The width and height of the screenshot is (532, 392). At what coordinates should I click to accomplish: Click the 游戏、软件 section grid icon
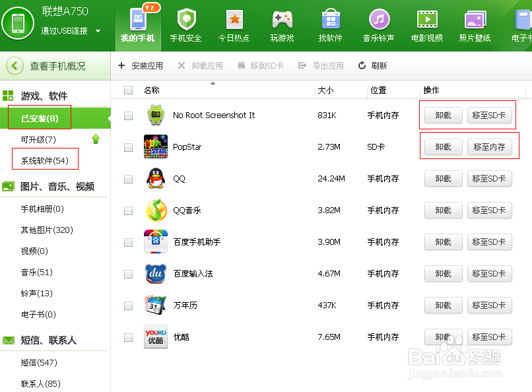click(x=8, y=96)
